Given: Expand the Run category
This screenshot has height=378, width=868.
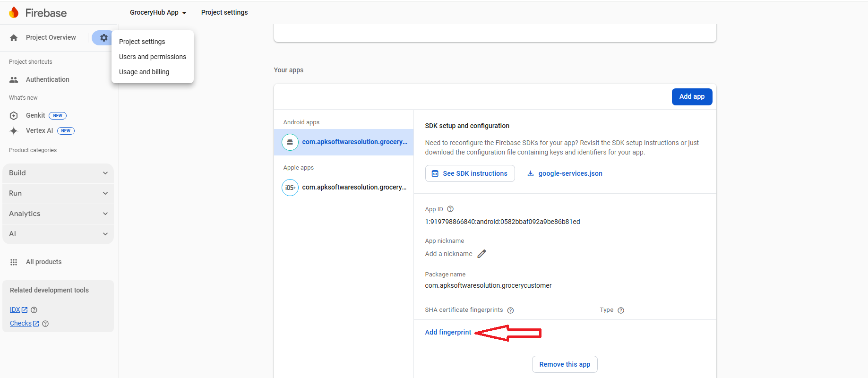Looking at the screenshot, I should coord(58,194).
